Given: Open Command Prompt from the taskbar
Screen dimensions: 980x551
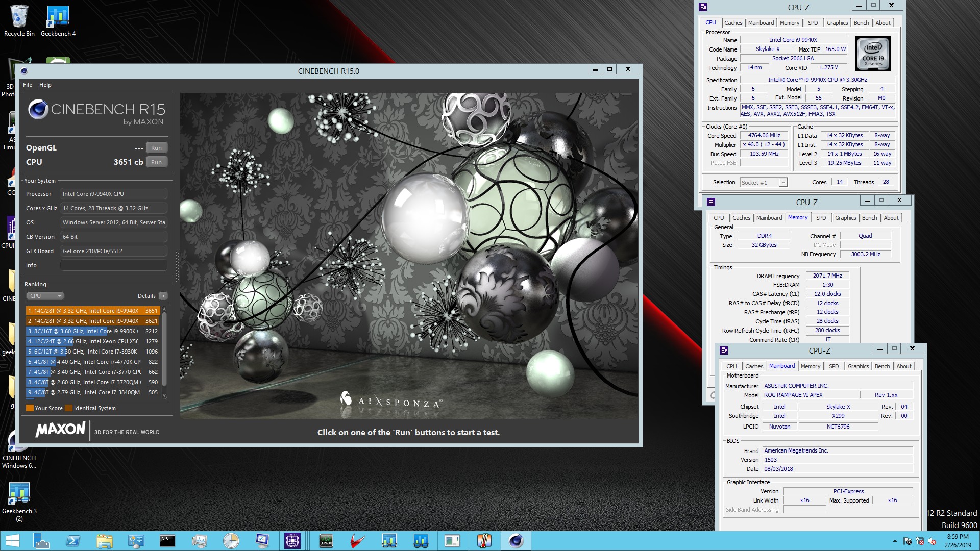Looking at the screenshot, I should [x=167, y=541].
